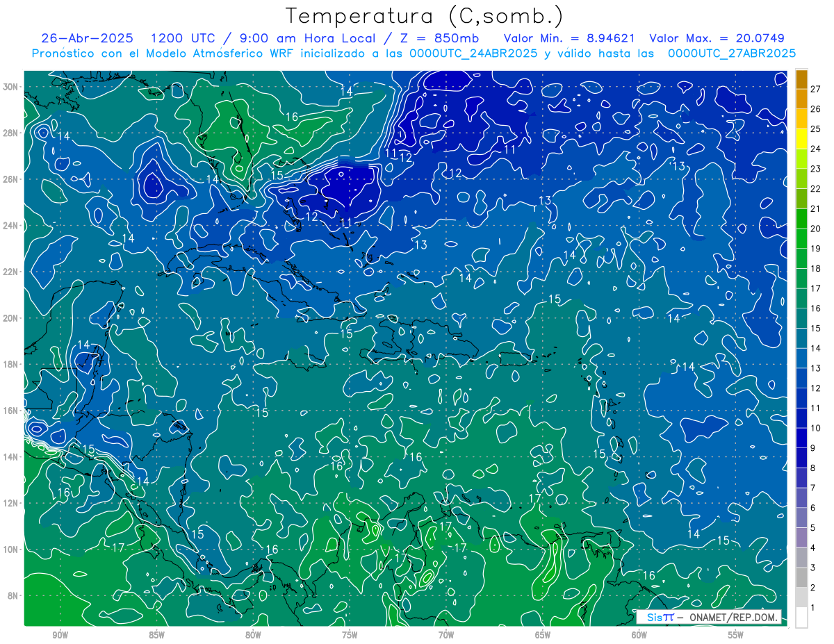Click the gray swatch between 2 and 3
834x644 pixels.
click(802, 578)
